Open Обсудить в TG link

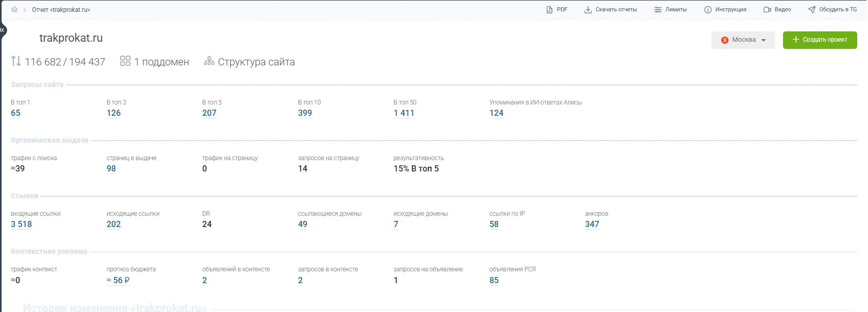click(x=832, y=9)
